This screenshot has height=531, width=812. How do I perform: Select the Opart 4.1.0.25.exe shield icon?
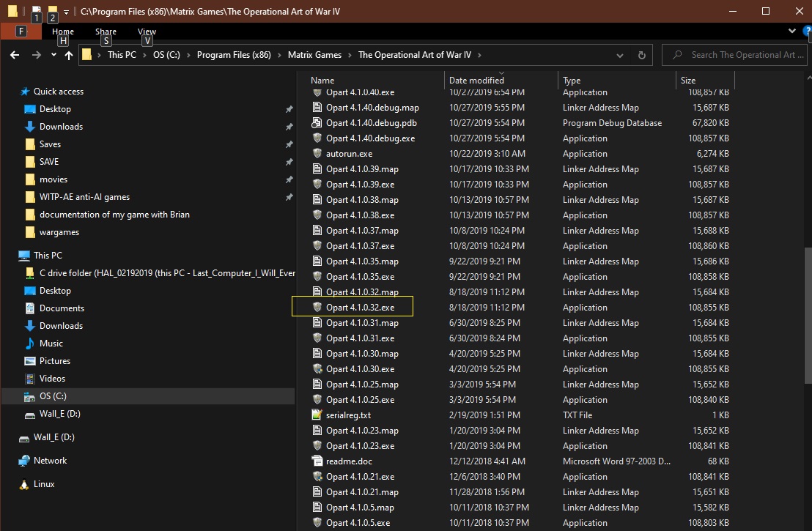(x=317, y=399)
